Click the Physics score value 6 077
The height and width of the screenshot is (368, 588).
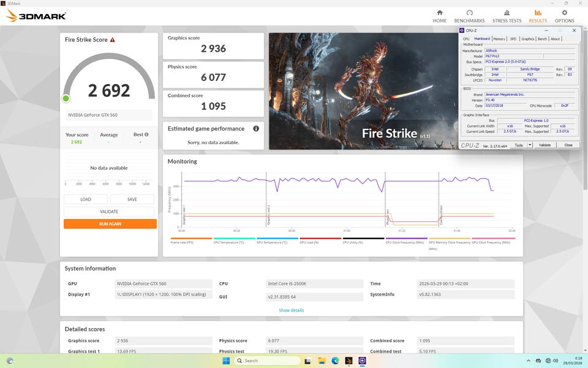coord(213,77)
